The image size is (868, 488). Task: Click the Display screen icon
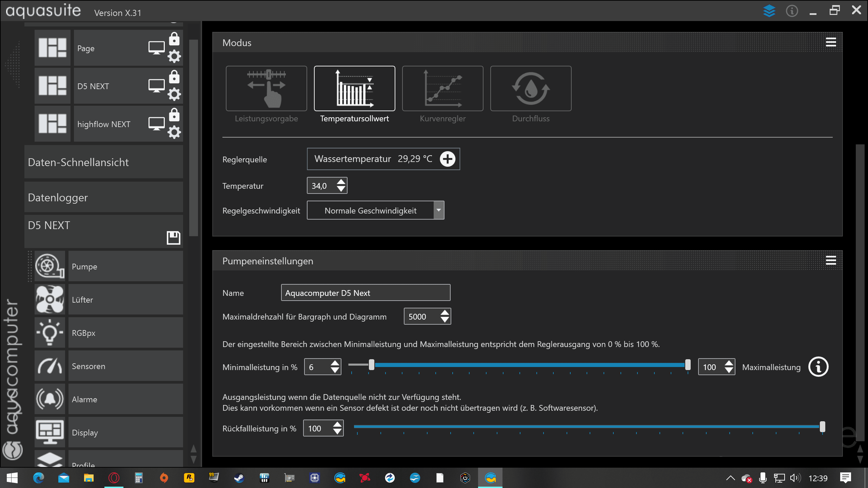point(50,432)
